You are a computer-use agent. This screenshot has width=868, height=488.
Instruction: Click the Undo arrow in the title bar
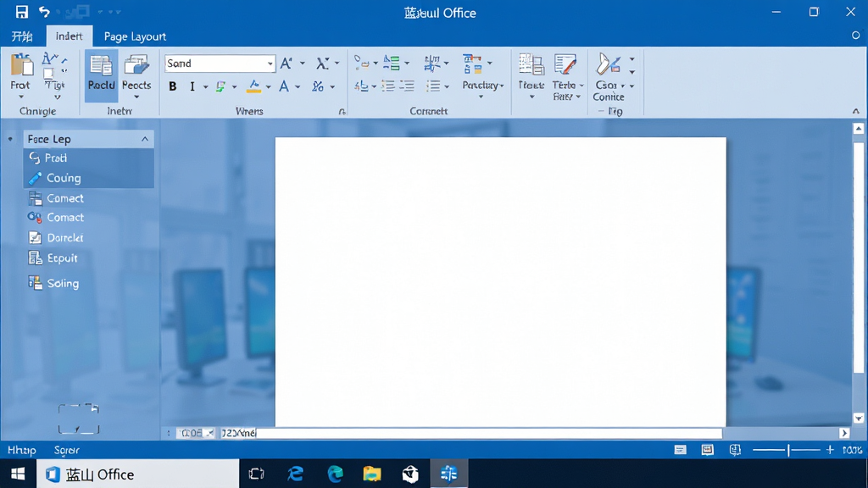click(44, 12)
